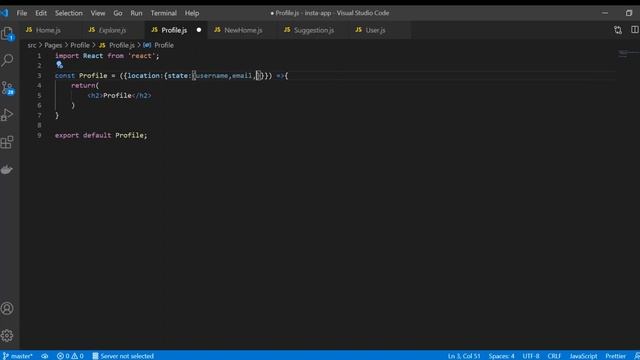Image resolution: width=640 pixels, height=360 pixels.
Task: Click line number 1 in the gutter
Action: (39, 56)
